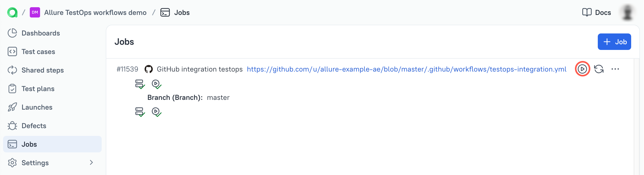Click the Allure TestOps workflows demo breadcrumb
Image resolution: width=644 pixels, height=175 pixels.
95,13
